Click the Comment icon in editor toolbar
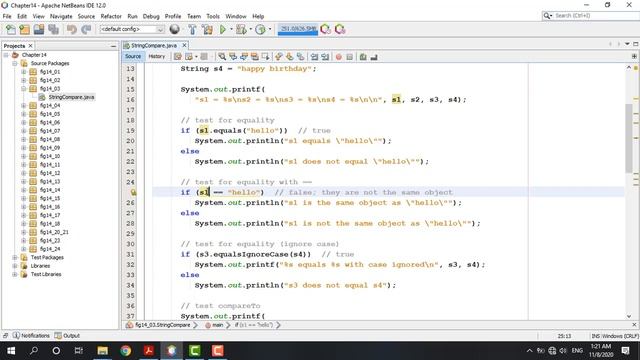Viewport: 640px width, 360px height. coord(363,57)
